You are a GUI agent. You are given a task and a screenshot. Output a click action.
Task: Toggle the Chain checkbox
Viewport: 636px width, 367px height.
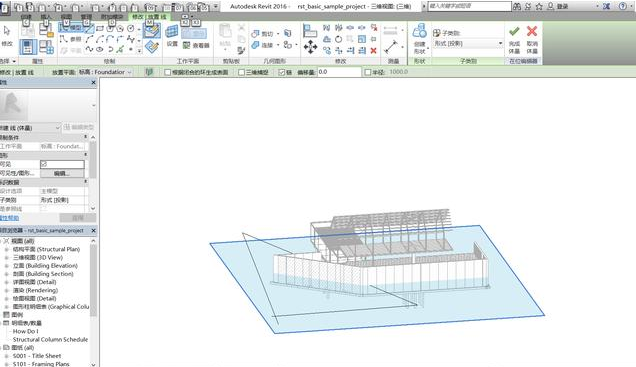[281, 72]
